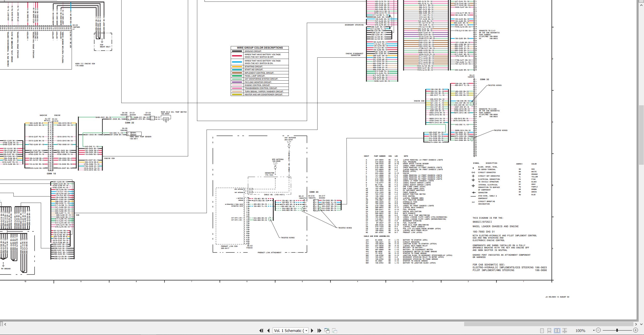Click the STARTING CIRCUIT legend entry
The width and height of the screenshot is (644, 335).
click(x=254, y=66)
